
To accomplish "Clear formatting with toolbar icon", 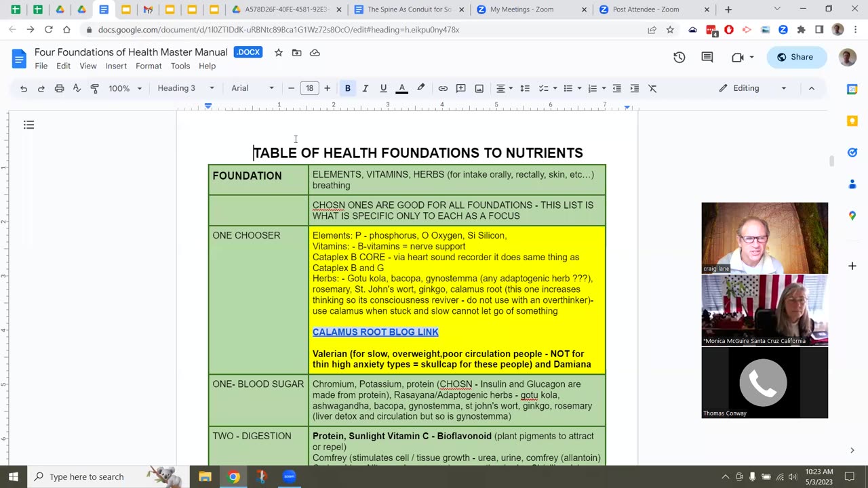I will coord(652,88).
